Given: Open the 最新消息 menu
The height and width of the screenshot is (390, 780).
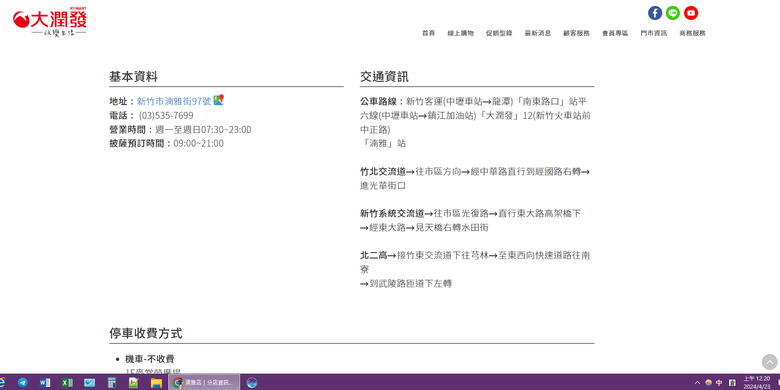Looking at the screenshot, I should click(538, 33).
